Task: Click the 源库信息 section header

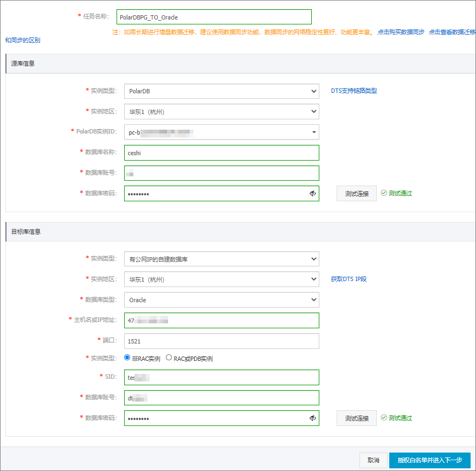Action: [x=240, y=63]
